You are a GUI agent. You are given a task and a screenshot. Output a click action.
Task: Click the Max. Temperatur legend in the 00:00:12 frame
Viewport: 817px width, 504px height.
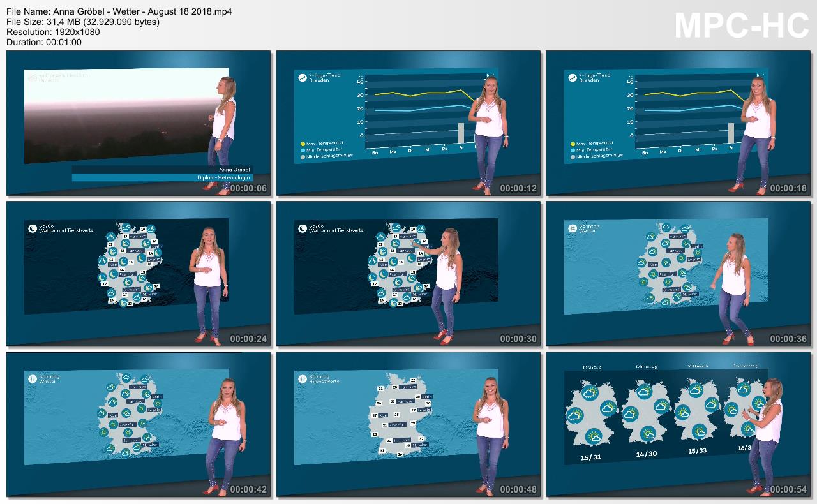click(x=322, y=144)
